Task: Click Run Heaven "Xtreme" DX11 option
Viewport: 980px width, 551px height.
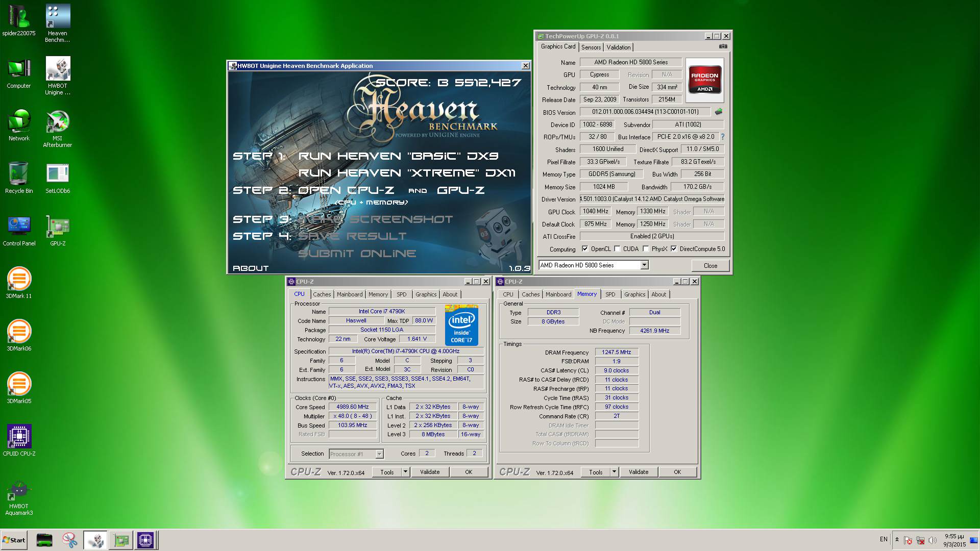Action: [407, 173]
